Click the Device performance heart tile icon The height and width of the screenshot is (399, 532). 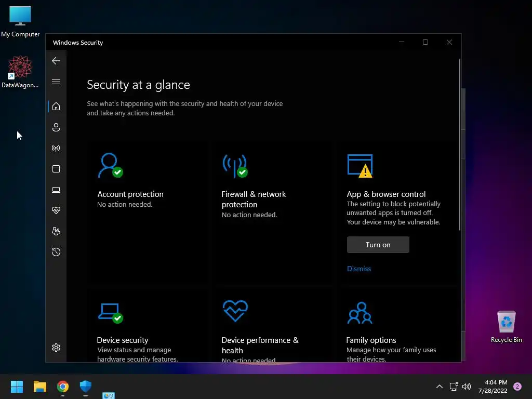tap(235, 311)
